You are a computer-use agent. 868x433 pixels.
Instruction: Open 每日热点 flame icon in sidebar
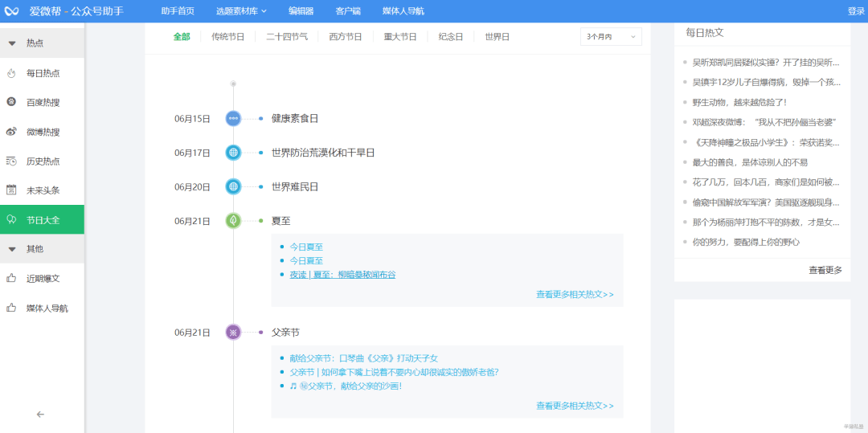[x=11, y=73]
